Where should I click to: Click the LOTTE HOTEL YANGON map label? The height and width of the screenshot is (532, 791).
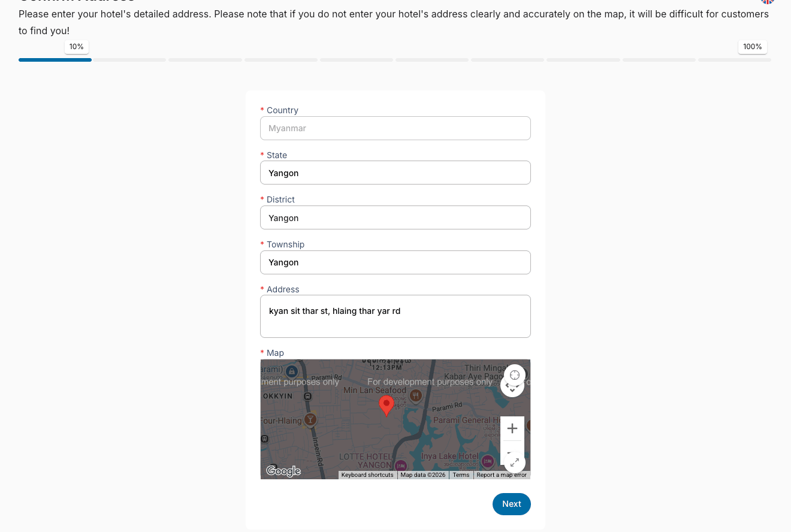[x=366, y=461]
